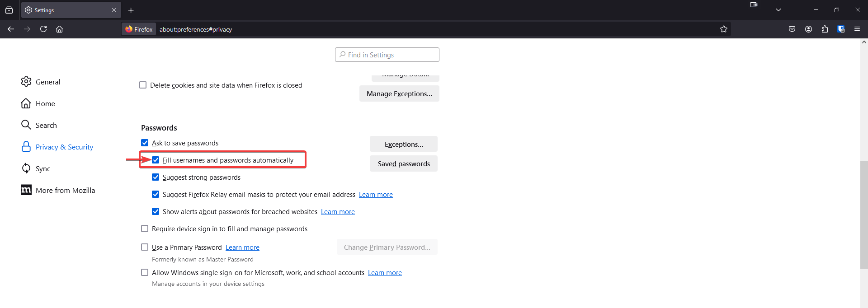Open the Extensions puzzle icon

point(825,29)
